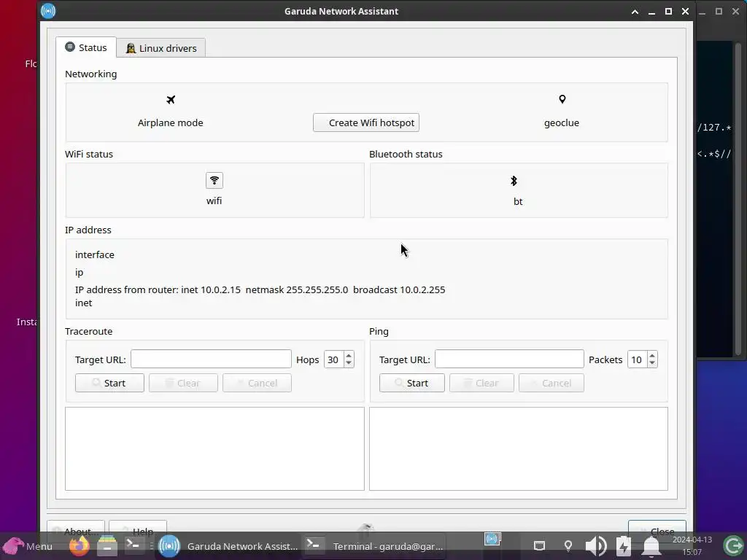
Task: Click Clear in Traceroute section
Action: [183, 383]
